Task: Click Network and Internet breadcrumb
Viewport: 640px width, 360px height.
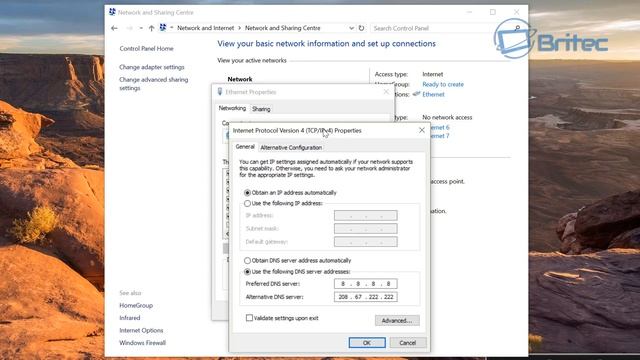Action: 206,28
